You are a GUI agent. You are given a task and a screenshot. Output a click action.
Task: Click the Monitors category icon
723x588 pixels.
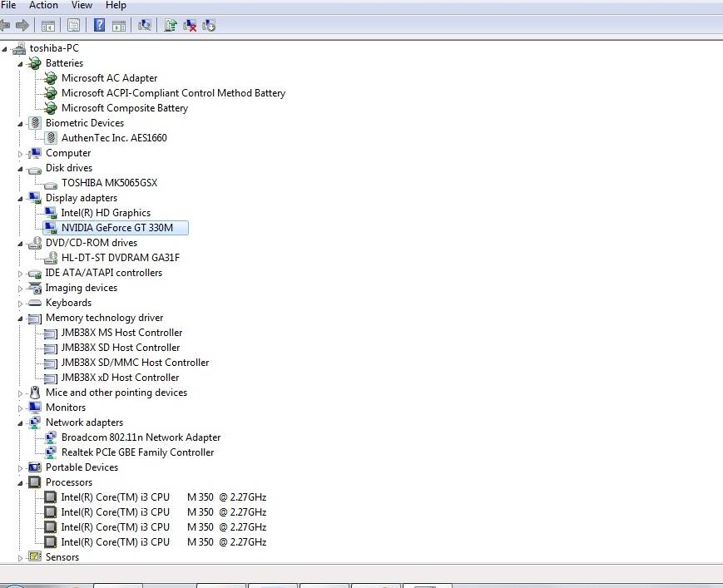click(35, 407)
